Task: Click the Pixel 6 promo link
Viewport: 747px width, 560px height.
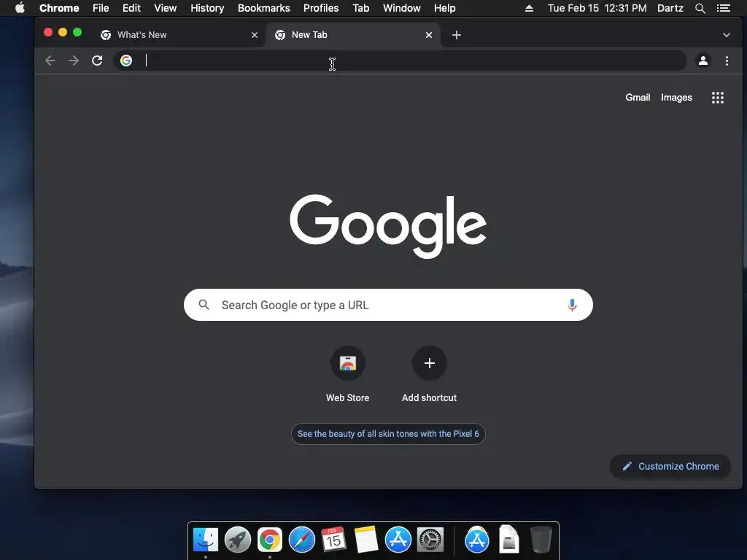Action: (388, 434)
